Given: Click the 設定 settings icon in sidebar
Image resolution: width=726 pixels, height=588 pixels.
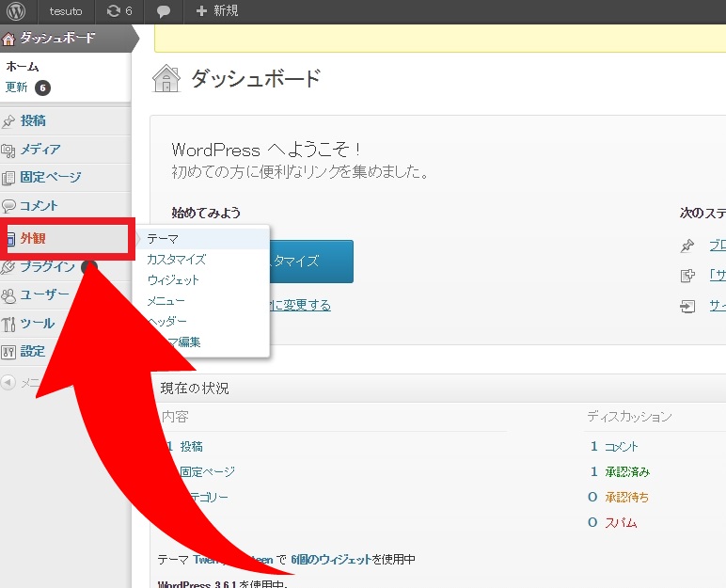Looking at the screenshot, I should click(x=9, y=352).
